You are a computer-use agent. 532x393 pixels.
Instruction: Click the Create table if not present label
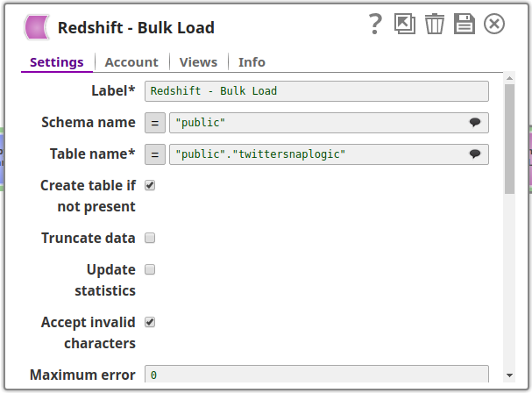click(x=89, y=196)
